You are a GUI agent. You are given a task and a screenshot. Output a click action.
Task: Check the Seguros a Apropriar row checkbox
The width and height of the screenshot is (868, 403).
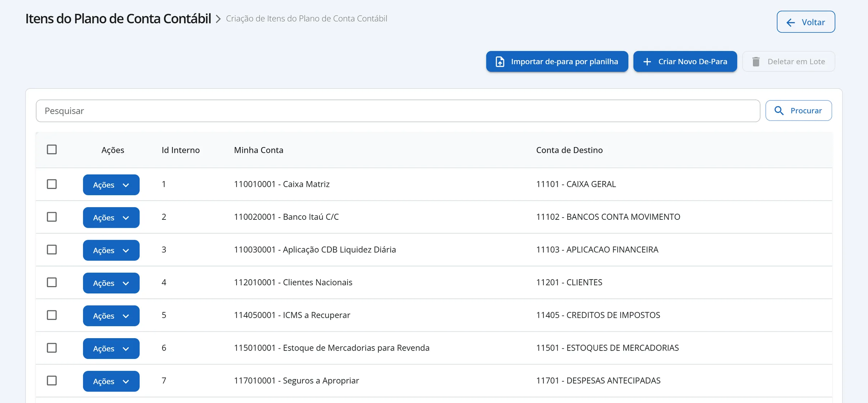(x=52, y=381)
